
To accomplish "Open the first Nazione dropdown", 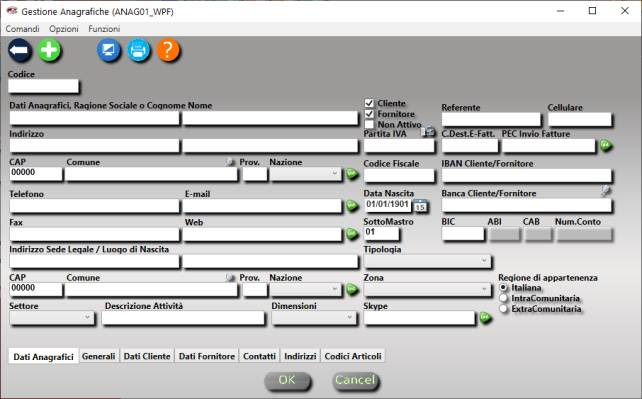I will click(x=306, y=174).
